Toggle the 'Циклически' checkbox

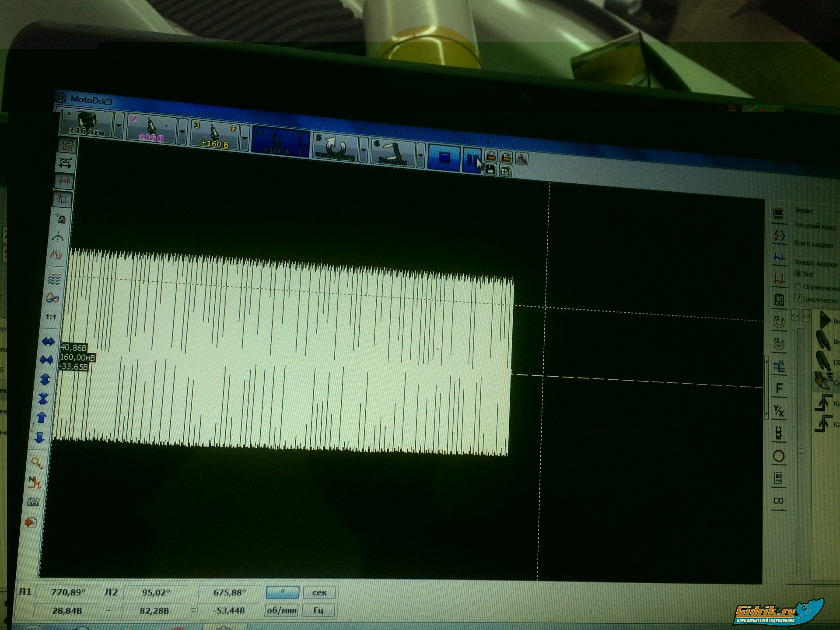pyautogui.click(x=798, y=298)
